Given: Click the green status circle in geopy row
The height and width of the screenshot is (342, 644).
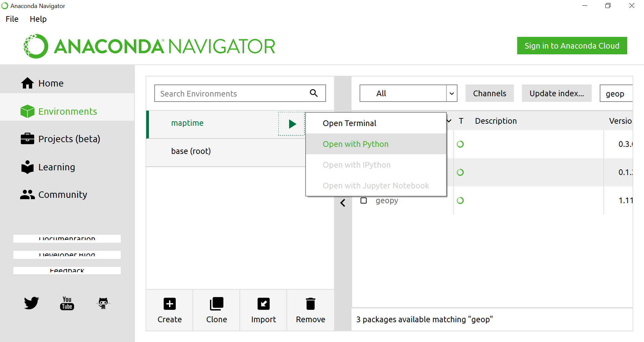Looking at the screenshot, I should pos(460,201).
